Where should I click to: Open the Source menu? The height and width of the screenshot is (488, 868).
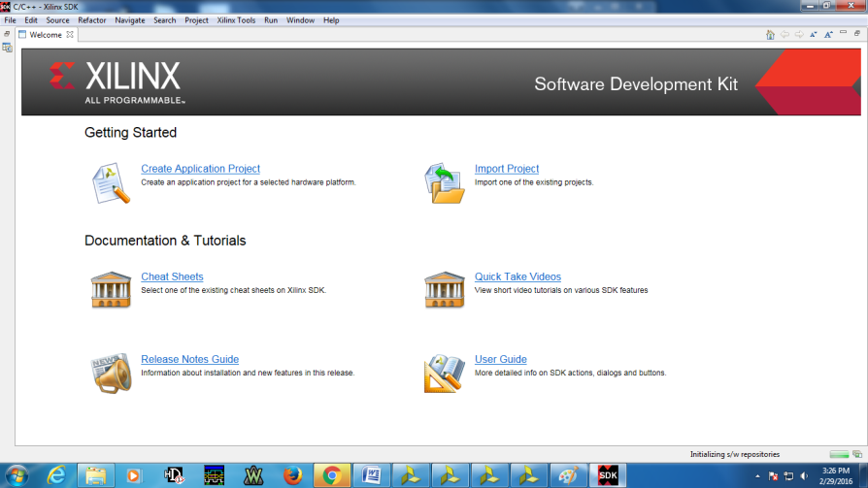click(x=57, y=20)
